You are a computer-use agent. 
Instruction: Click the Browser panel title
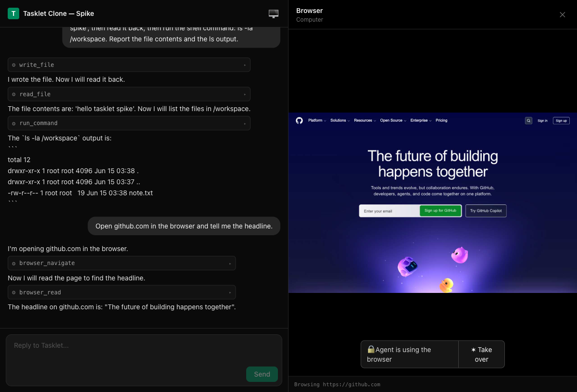(x=310, y=11)
